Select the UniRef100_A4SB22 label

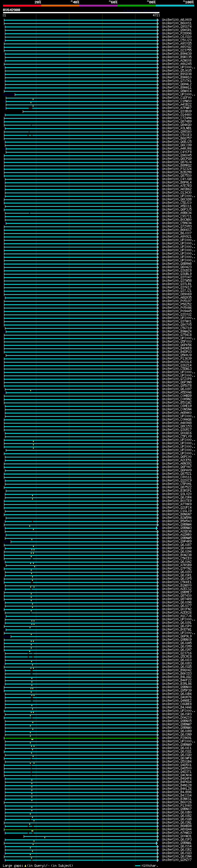(x=176, y=104)
